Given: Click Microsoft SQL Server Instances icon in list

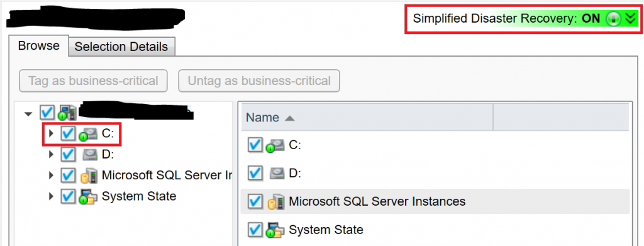Looking at the screenshot, I should (x=275, y=202).
